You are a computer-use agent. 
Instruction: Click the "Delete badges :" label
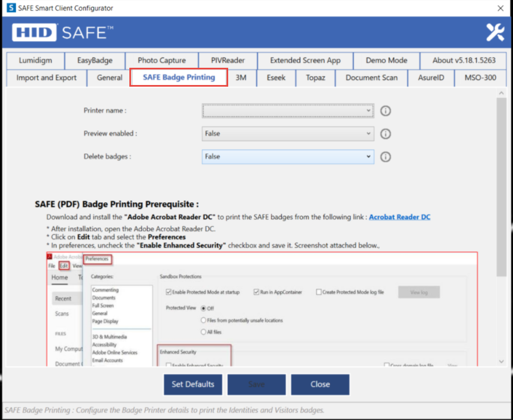pyautogui.click(x=107, y=157)
